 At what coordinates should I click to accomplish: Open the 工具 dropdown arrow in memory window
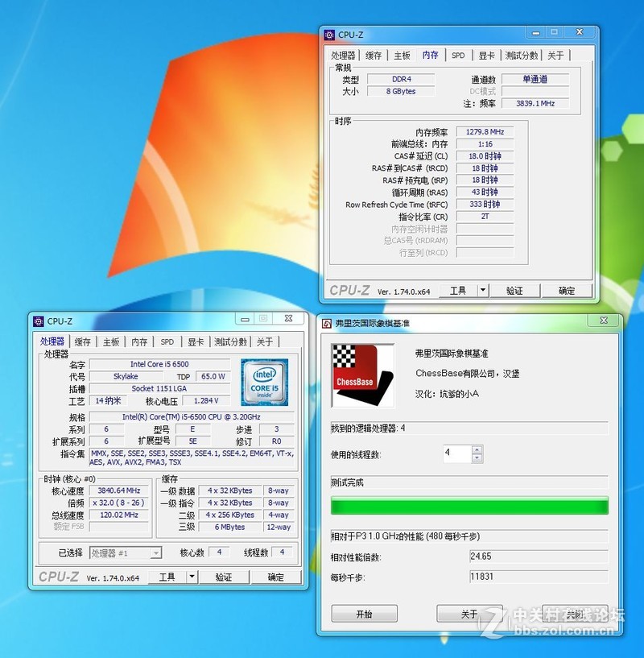(x=482, y=291)
